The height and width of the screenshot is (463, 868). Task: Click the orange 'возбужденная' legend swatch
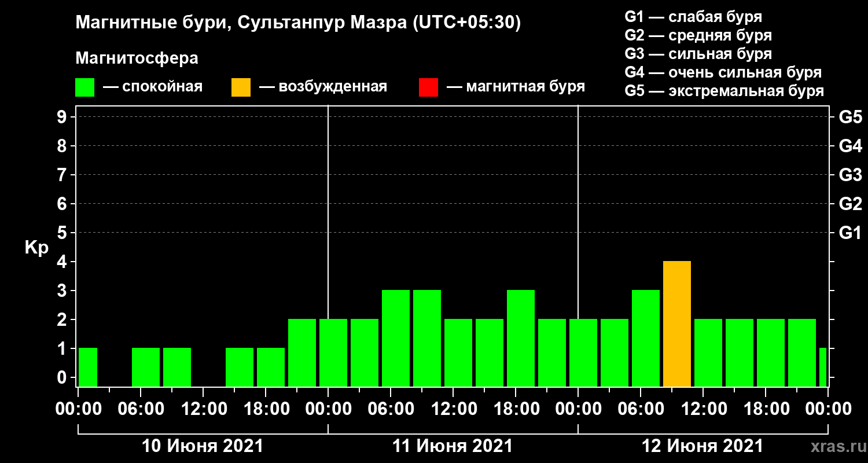tap(241, 87)
